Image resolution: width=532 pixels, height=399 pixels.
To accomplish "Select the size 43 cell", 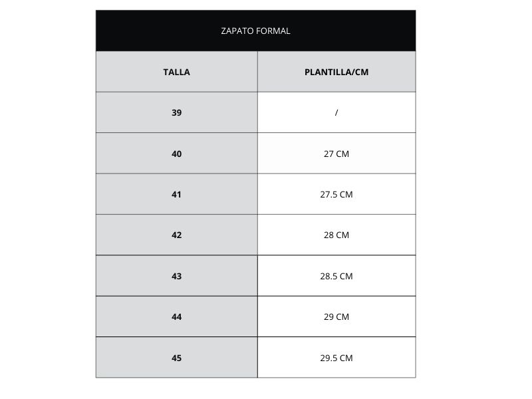I will point(176,276).
